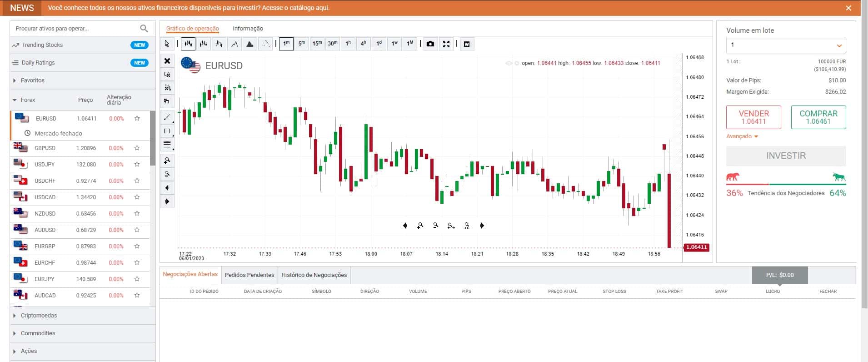
Task: Click the asset list vertical scrollbar
Action: coord(153,138)
